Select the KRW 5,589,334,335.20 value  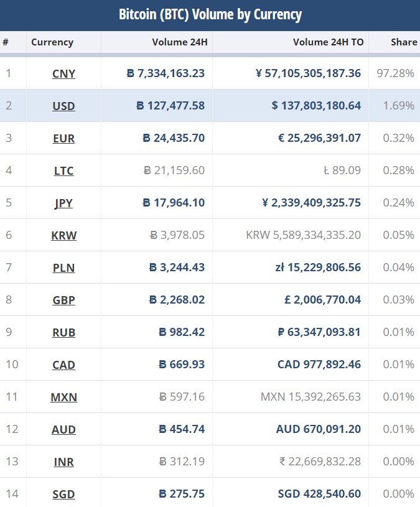303,235
